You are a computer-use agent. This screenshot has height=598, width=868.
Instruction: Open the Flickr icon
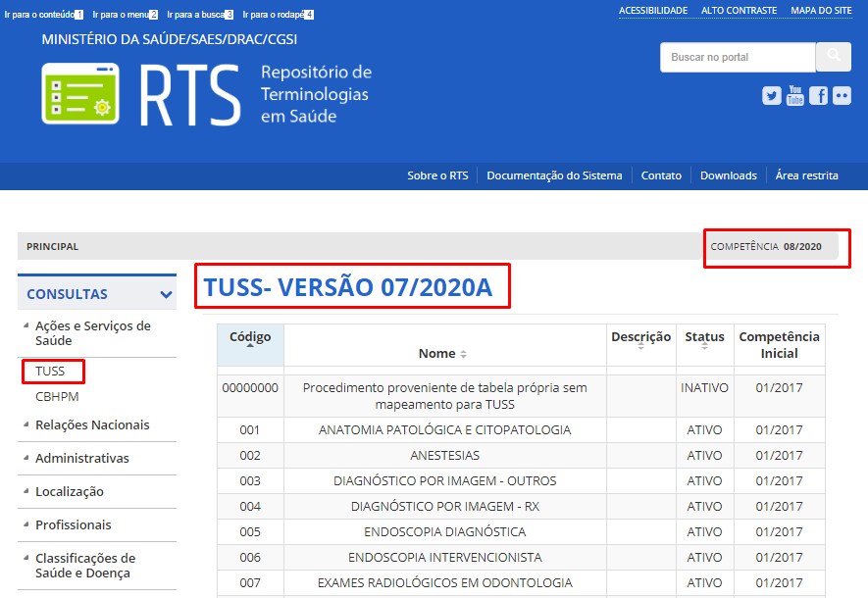click(842, 95)
